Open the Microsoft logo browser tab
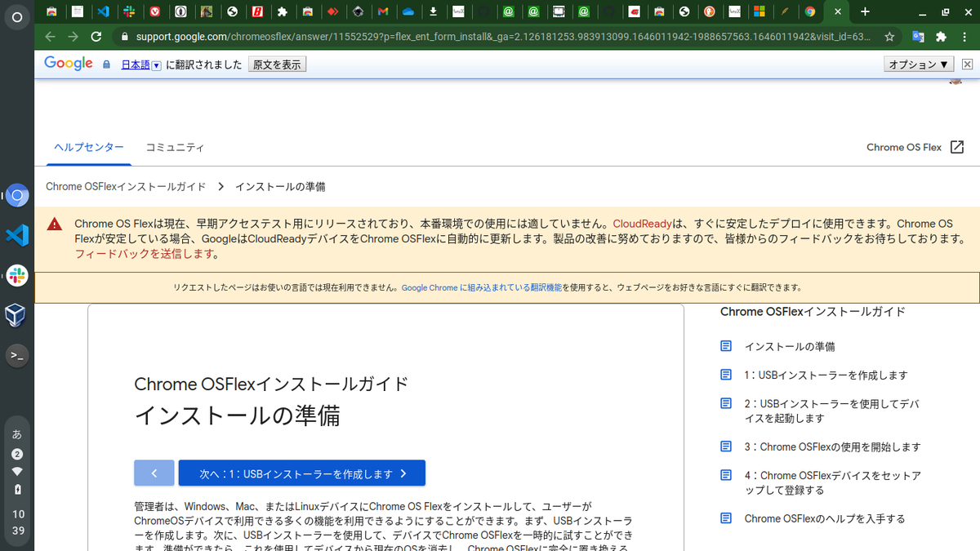This screenshot has width=980, height=551. 759,11
